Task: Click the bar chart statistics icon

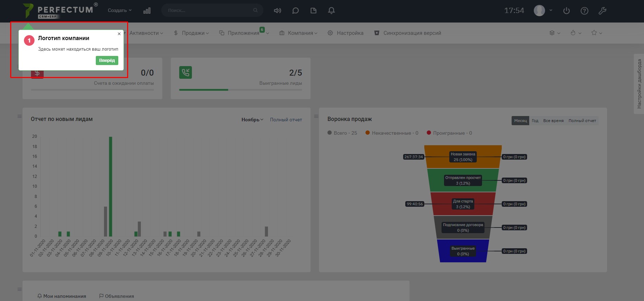Action: click(147, 11)
